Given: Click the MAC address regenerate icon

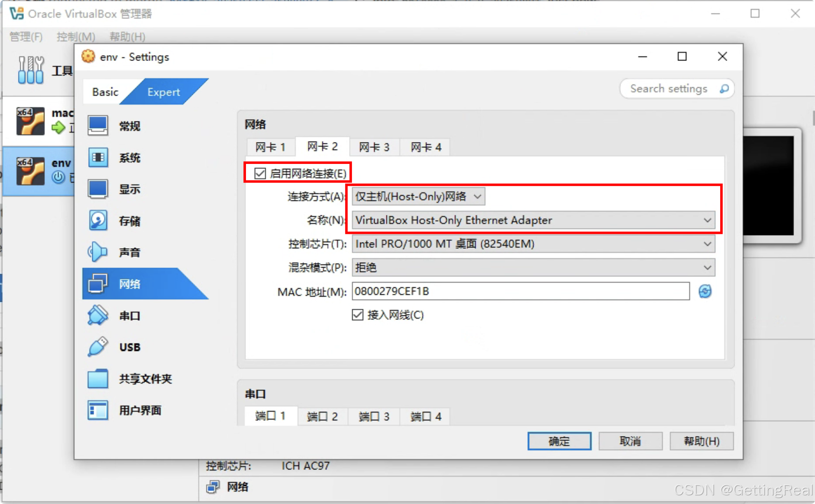Looking at the screenshot, I should point(705,292).
